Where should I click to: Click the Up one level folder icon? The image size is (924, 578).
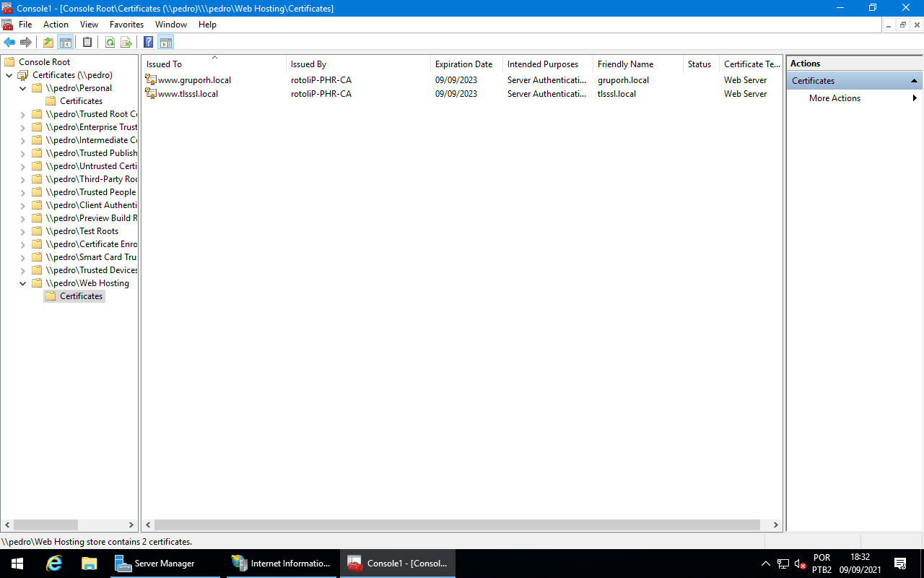(x=48, y=42)
